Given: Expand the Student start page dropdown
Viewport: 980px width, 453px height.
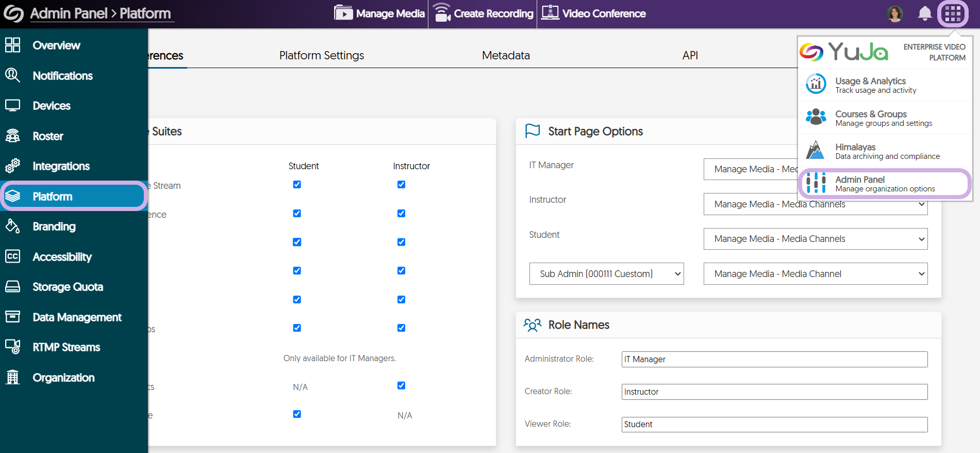Looking at the screenshot, I should click(815, 239).
